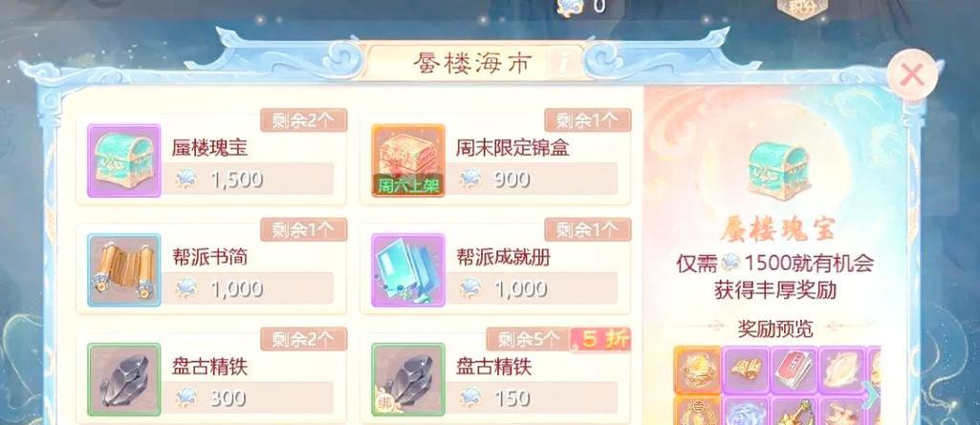Tap the 900 price bar for 周末限定锦盒
980x425 pixels.
pos(532,180)
